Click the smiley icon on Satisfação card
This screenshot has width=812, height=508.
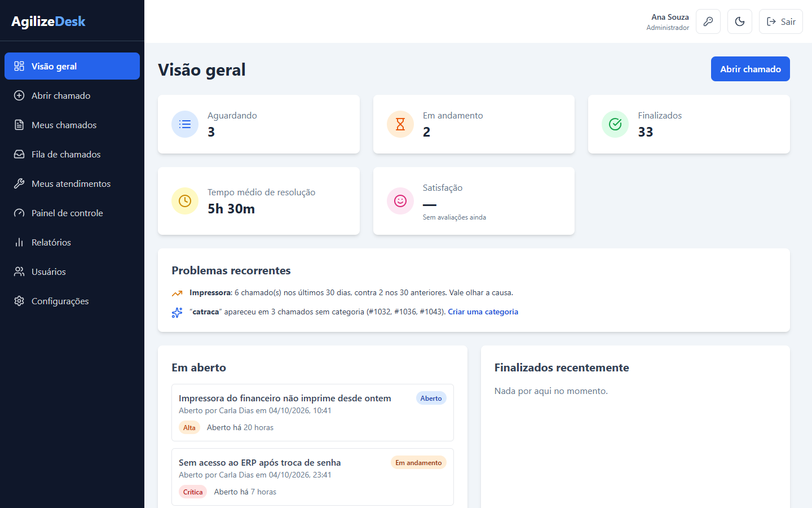tap(400, 201)
